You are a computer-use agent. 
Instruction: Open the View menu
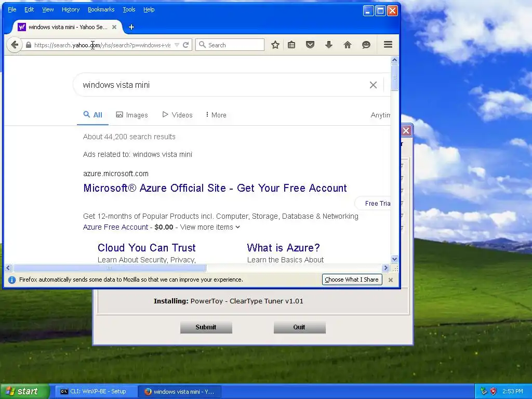[48, 9]
